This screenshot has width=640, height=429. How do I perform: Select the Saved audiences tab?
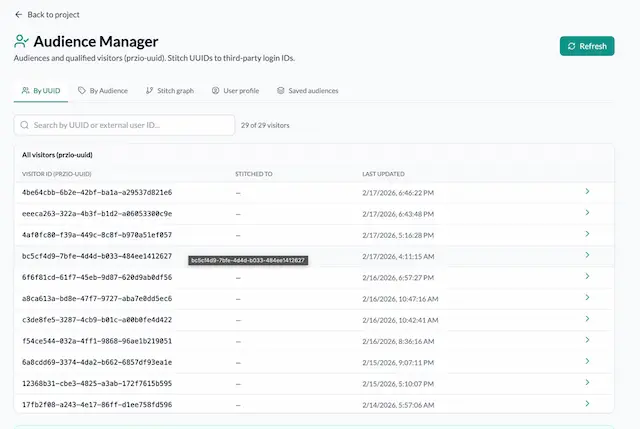tap(307, 91)
